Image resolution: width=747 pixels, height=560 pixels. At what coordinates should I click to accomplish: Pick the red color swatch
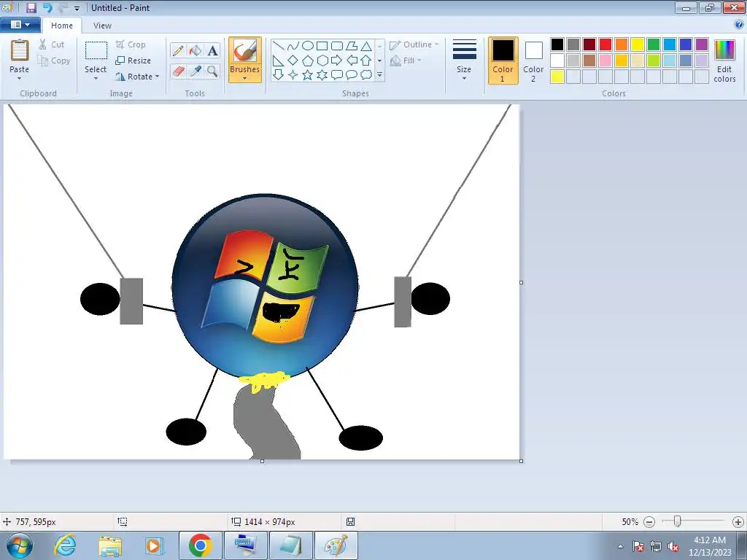(x=605, y=44)
